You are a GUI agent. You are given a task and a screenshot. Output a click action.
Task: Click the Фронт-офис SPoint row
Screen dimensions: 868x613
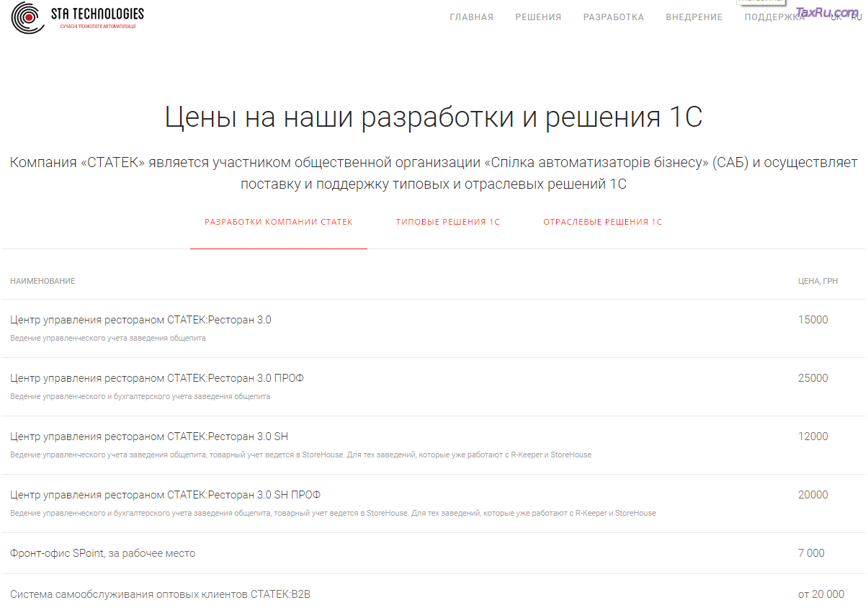[x=102, y=553]
